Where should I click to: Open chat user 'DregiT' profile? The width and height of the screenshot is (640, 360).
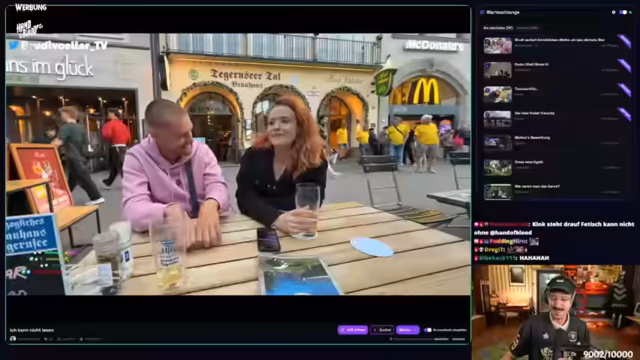495,249
